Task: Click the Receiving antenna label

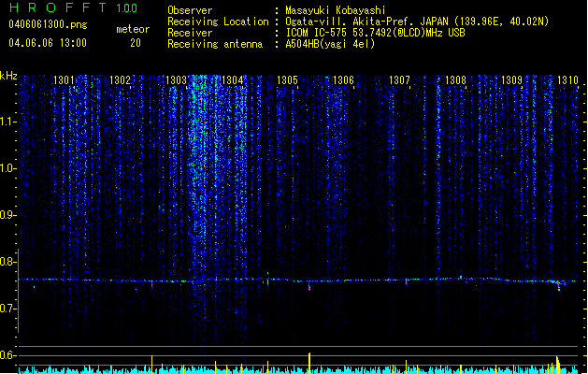Action: click(215, 44)
